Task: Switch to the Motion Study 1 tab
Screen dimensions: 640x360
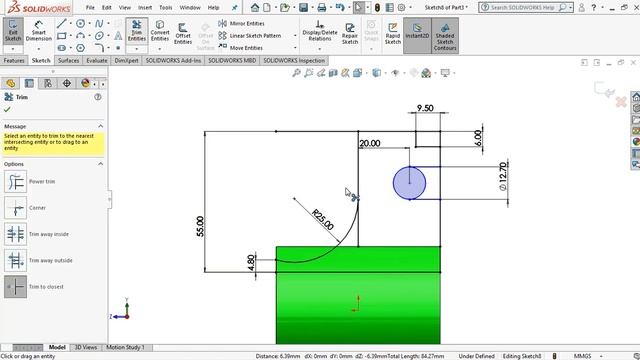Action: coord(125,347)
